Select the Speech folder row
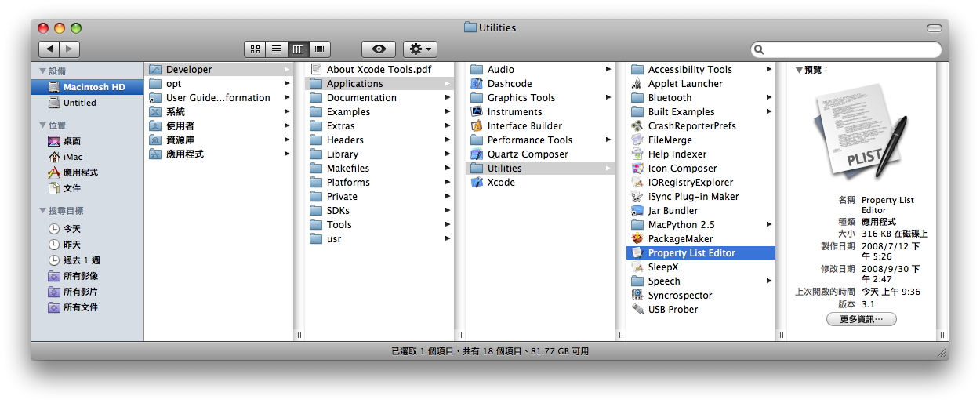This screenshot has width=980, height=403. (700, 281)
